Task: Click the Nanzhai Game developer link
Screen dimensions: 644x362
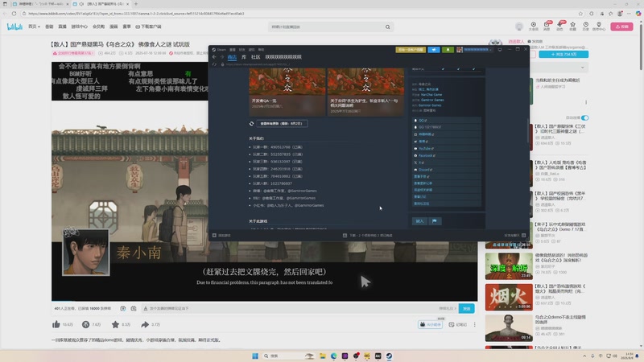Action: point(431,95)
